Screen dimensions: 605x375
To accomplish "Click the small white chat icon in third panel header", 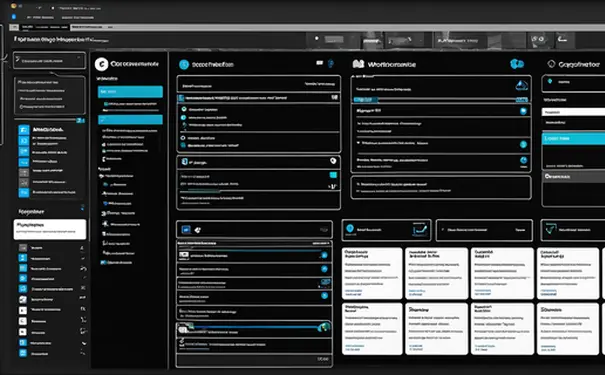I will tap(319, 63).
